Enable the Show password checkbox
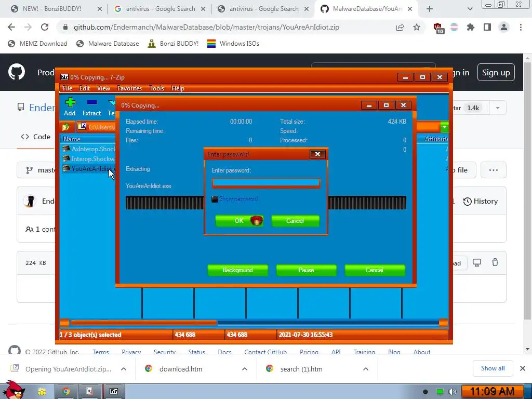 pyautogui.click(x=215, y=199)
